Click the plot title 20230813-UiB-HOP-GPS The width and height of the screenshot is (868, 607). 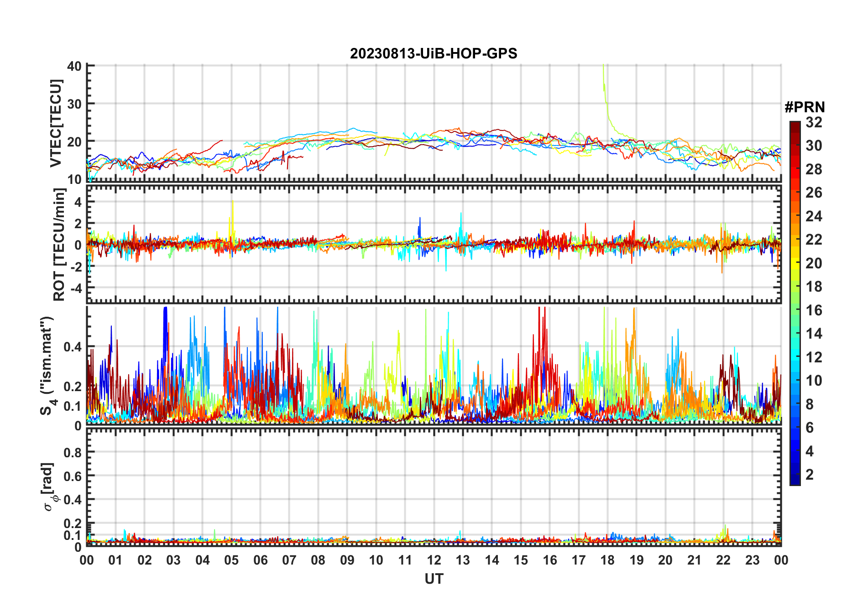pos(433,53)
